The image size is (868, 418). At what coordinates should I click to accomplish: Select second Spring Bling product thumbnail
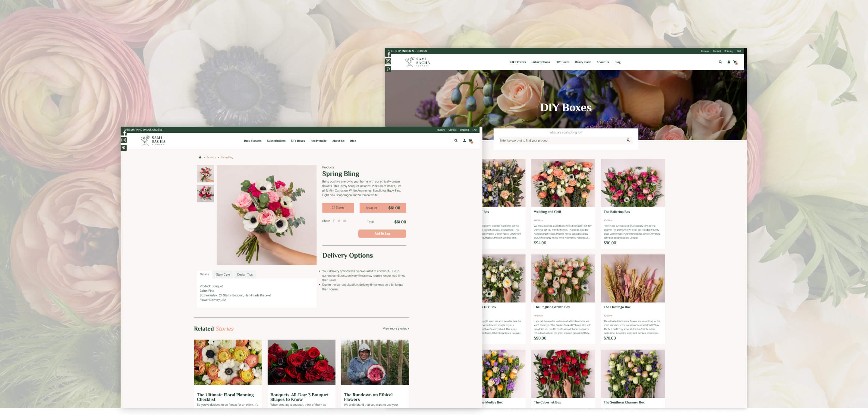(x=205, y=194)
